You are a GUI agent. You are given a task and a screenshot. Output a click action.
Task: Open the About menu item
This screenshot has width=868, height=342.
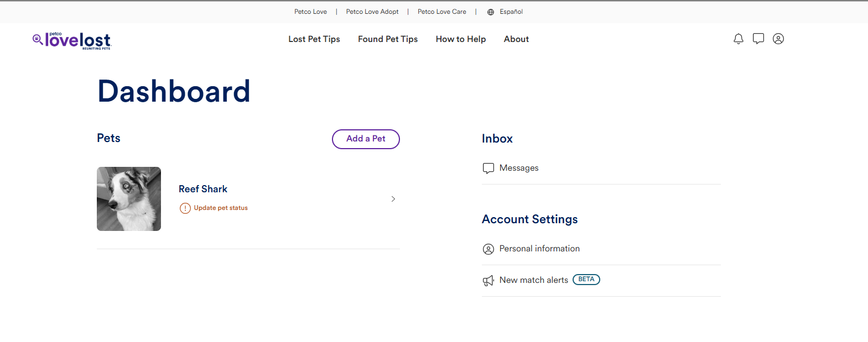click(x=516, y=39)
